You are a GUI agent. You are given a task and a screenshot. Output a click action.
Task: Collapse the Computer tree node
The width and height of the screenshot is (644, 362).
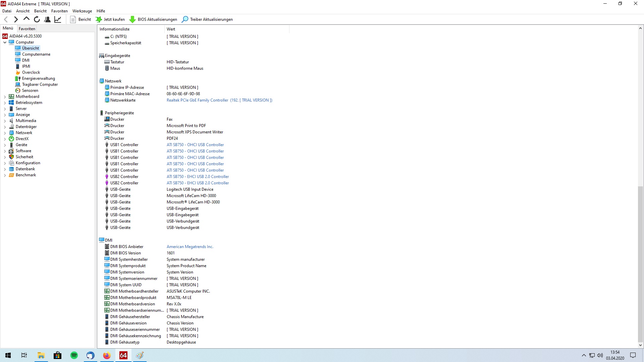click(5, 42)
